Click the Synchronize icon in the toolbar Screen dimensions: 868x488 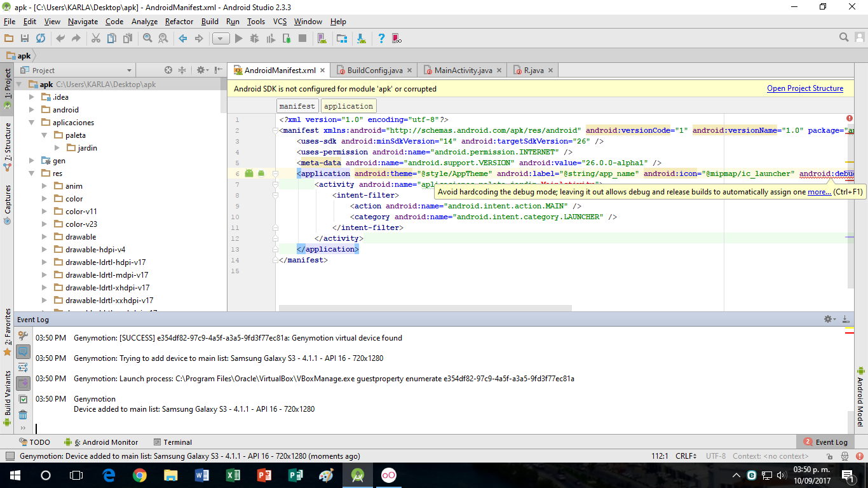pyautogui.click(x=41, y=39)
